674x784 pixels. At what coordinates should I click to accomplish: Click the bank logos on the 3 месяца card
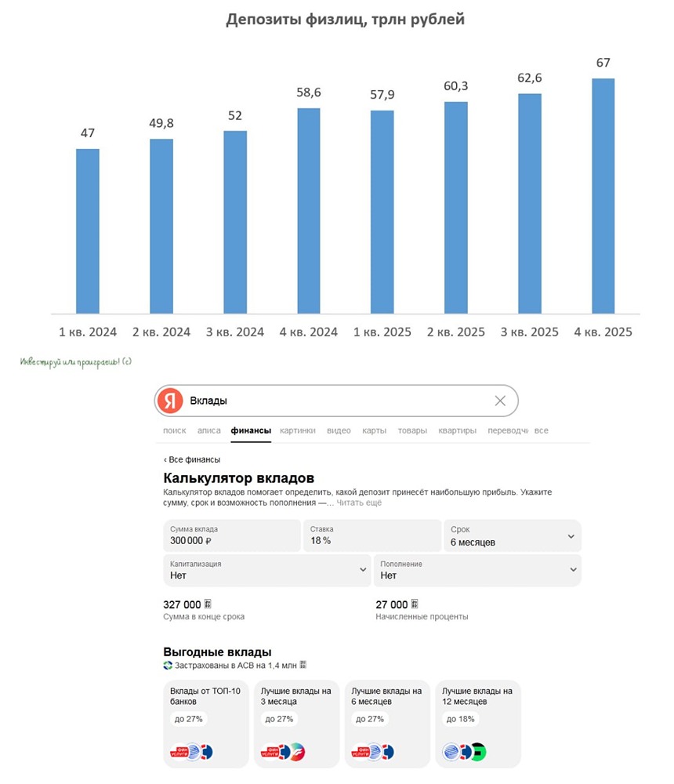tap(281, 753)
